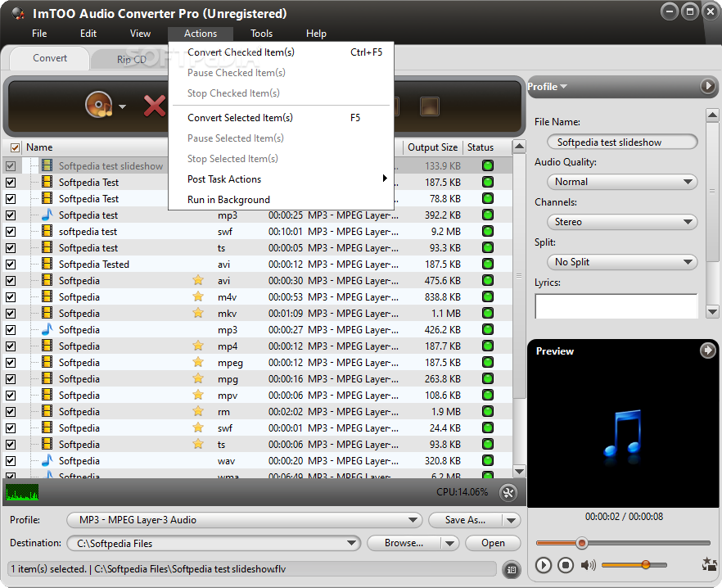This screenshot has width=722, height=588.
Task: Mute audio with the speaker icon
Action: pos(588,565)
